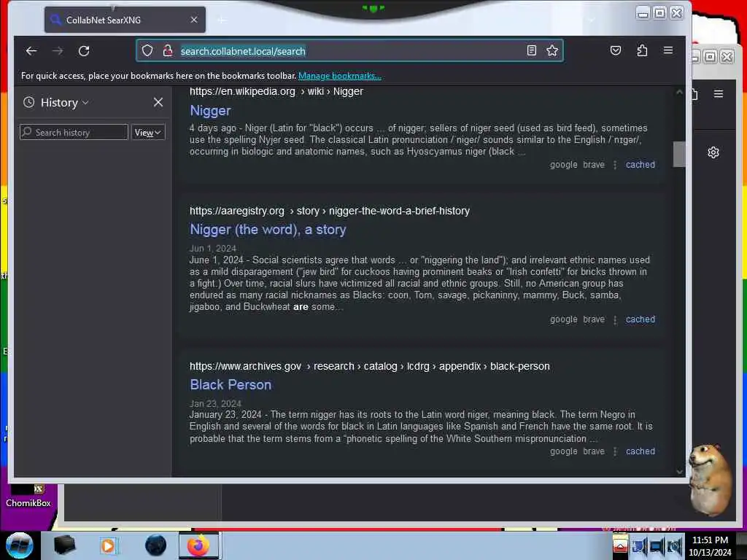
Task: Focus the Search history field
Action: (x=74, y=133)
